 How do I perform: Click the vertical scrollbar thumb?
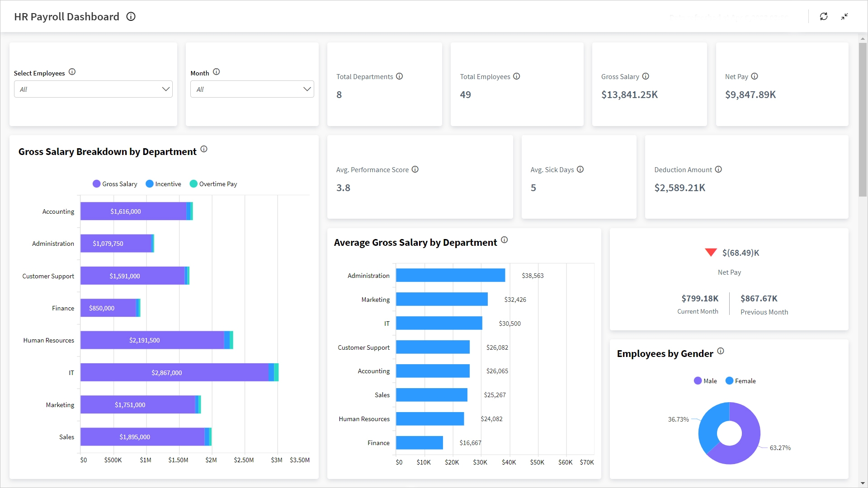point(863,120)
